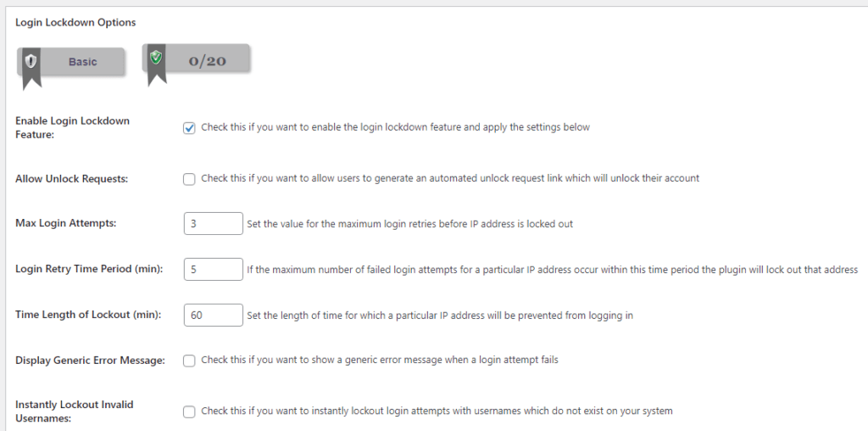The height and width of the screenshot is (431, 868).
Task: Click the Basic security level badge text
Action: pyautogui.click(x=82, y=62)
